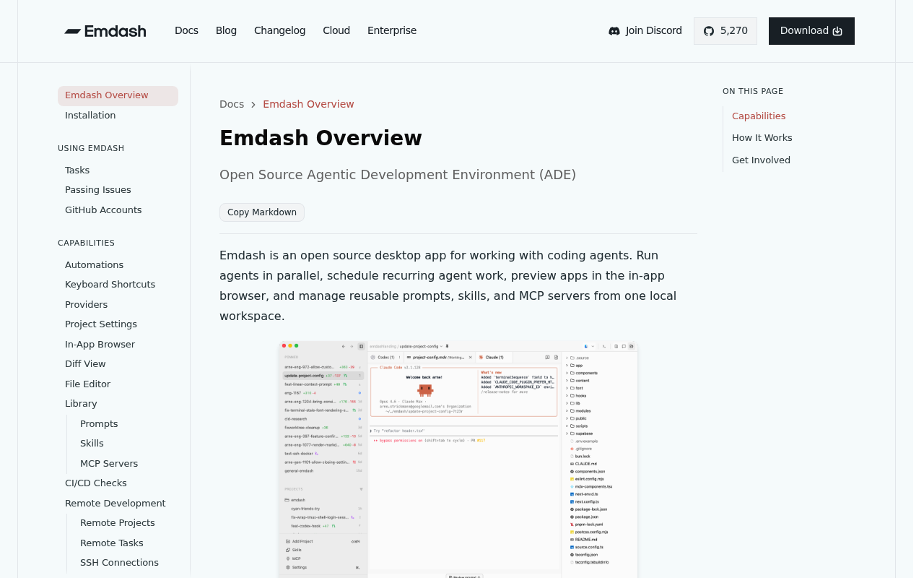This screenshot has width=924, height=578.
Task: Open Keyboard Shortcuts page
Action: coord(110,285)
